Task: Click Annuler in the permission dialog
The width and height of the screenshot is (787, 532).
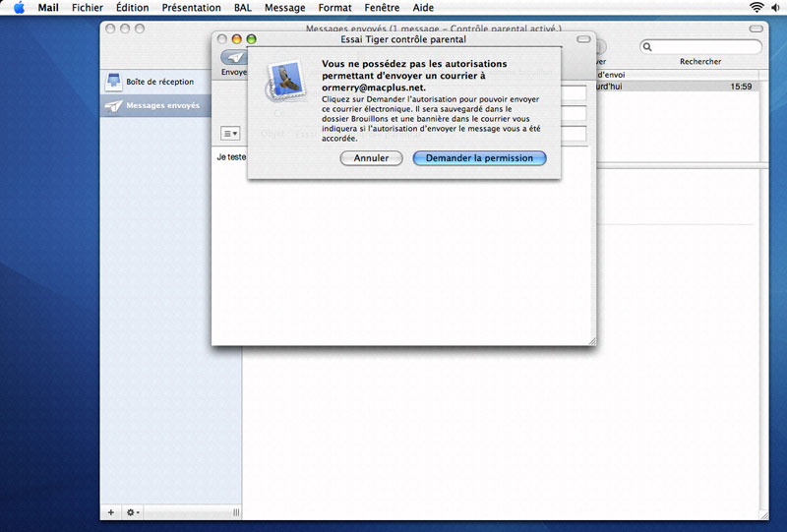Action: 372,158
